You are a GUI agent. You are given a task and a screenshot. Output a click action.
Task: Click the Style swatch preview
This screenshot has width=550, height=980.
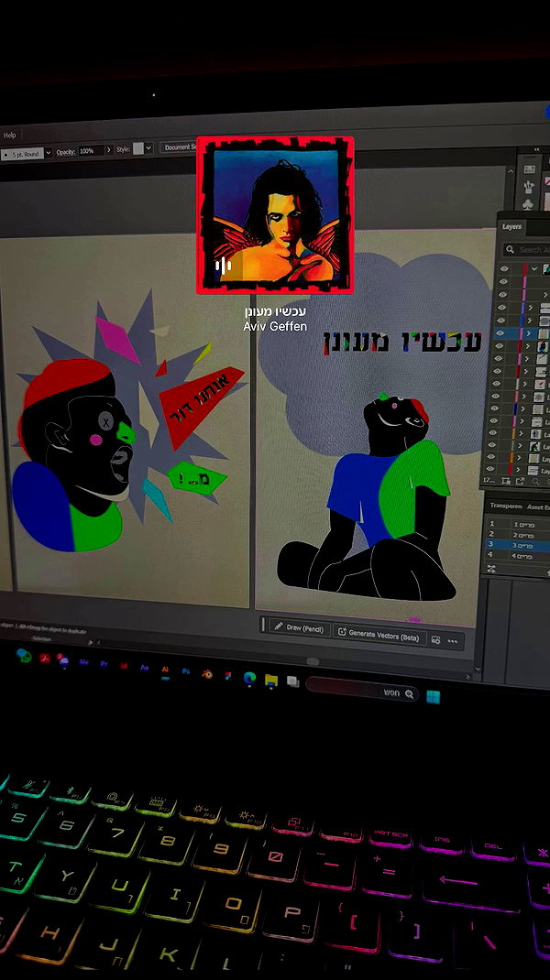138,148
